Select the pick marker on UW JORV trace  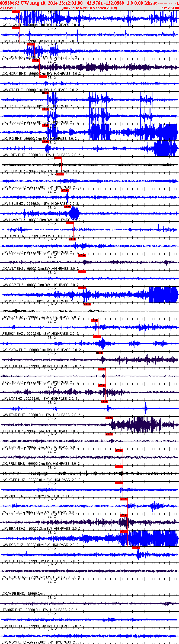(x=45, y=142)
